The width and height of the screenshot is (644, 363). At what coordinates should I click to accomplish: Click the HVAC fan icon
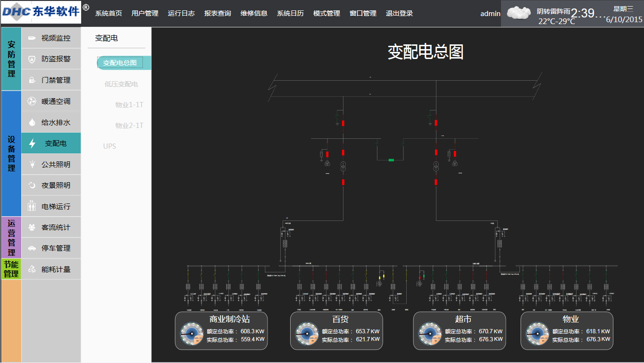pos(32,101)
